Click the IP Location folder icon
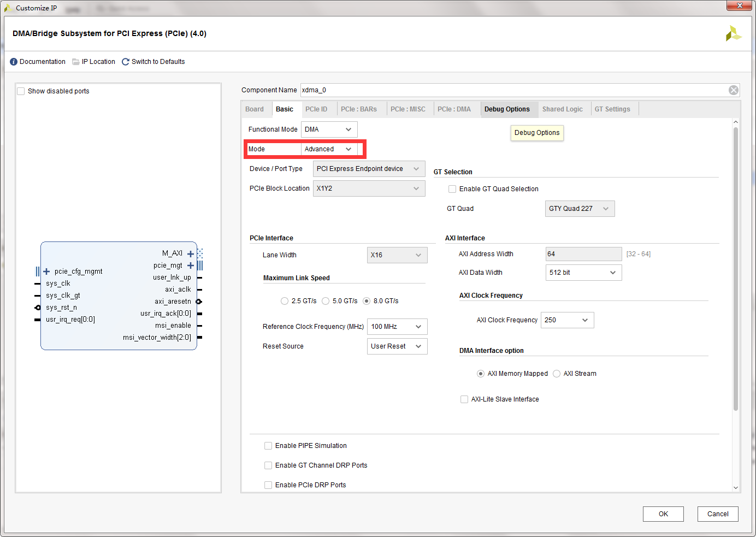The image size is (756, 537). tap(76, 62)
